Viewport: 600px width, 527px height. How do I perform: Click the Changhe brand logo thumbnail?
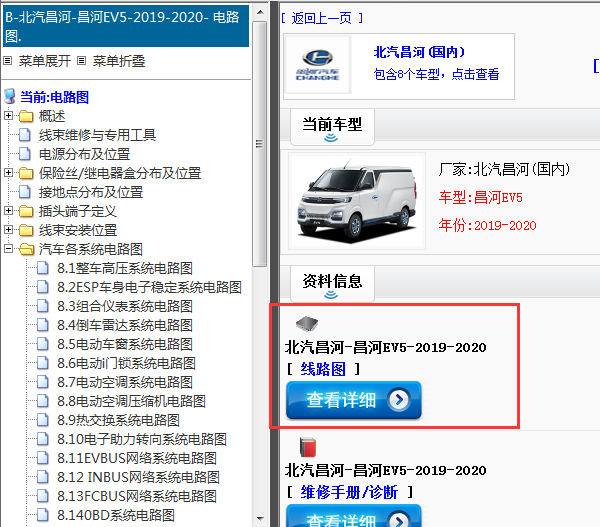[318, 64]
